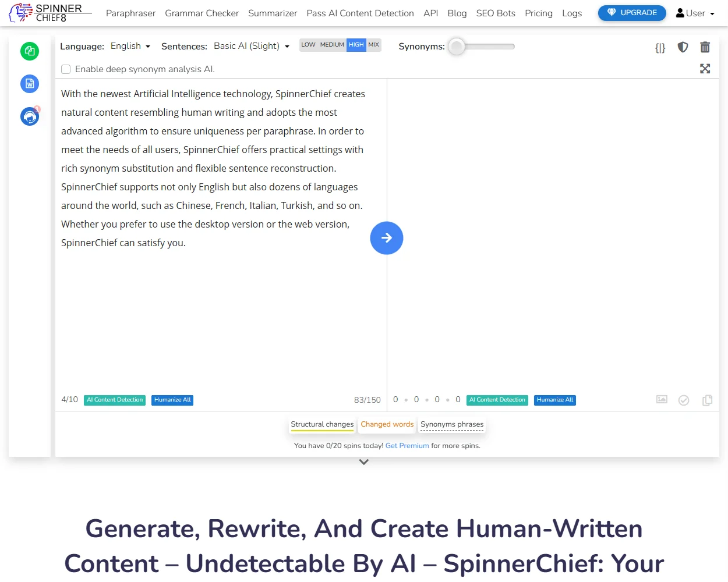
Task: Select the LOW spin level option
Action: (308, 45)
